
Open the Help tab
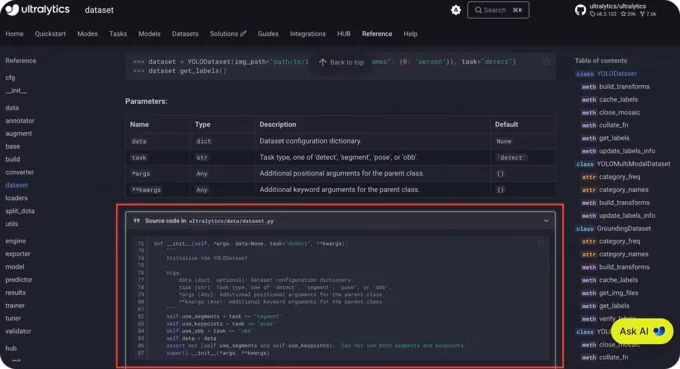click(x=410, y=34)
